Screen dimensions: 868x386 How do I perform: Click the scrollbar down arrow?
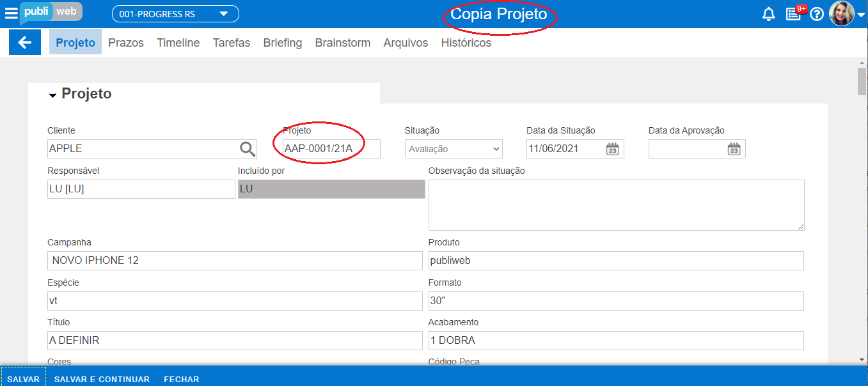point(862,359)
